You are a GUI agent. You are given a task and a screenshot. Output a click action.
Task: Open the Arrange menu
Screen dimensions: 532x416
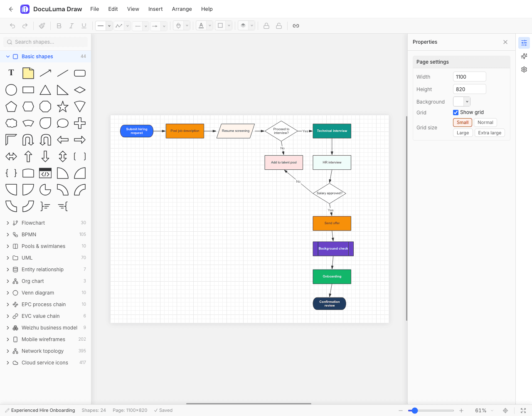click(x=182, y=9)
